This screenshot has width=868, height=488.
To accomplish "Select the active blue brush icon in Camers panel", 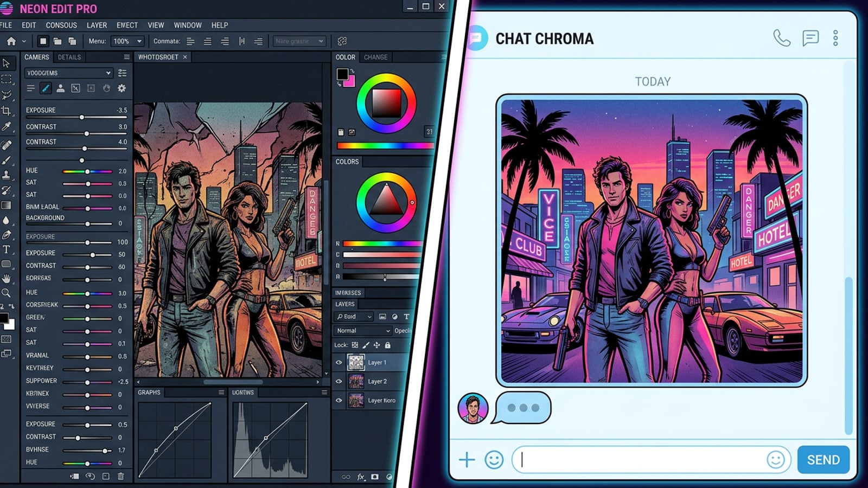I will tap(46, 88).
